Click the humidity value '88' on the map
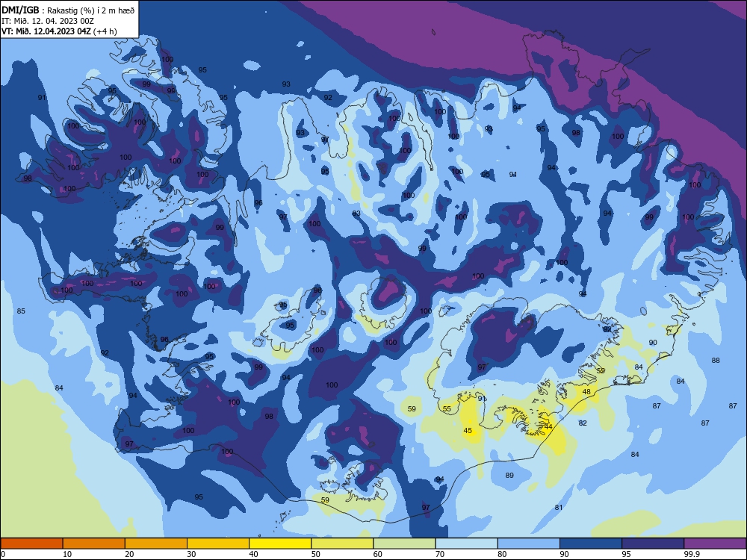The width and height of the screenshot is (747, 560). click(716, 361)
